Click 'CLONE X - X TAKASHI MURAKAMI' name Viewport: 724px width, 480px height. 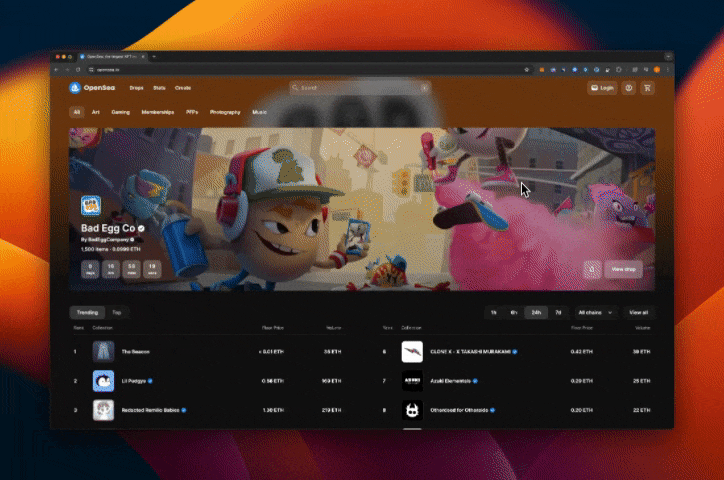pyautogui.click(x=471, y=352)
